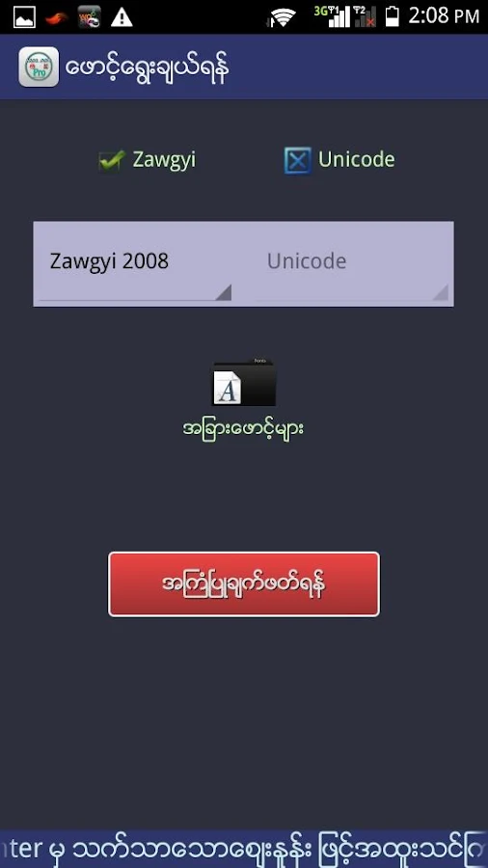Image resolution: width=488 pixels, height=868 pixels.
Task: Tap the scrolling Burmese banner at bottom
Action: (244, 849)
